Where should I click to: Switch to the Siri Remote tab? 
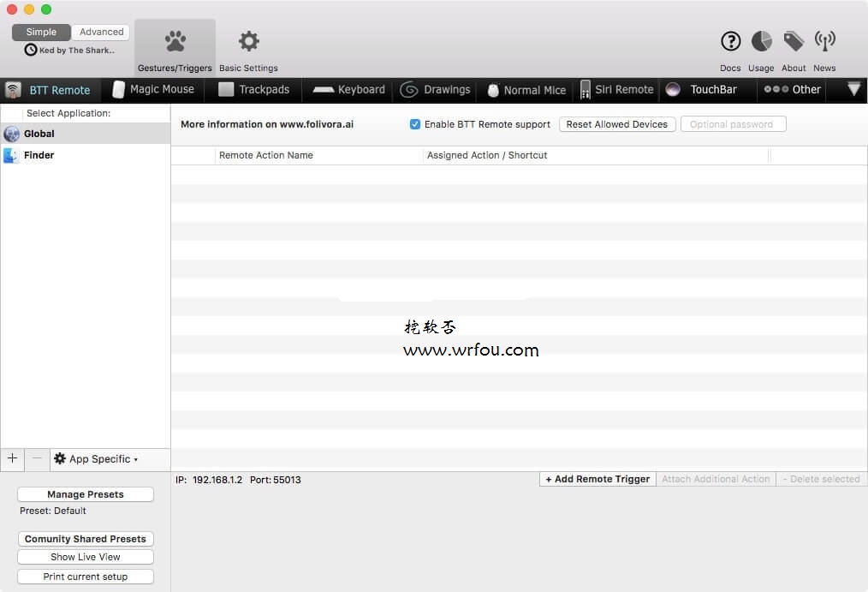coord(616,90)
